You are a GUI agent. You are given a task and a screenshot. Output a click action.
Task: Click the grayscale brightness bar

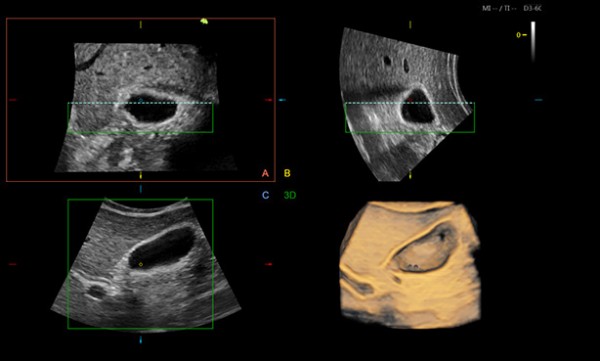coord(533,42)
